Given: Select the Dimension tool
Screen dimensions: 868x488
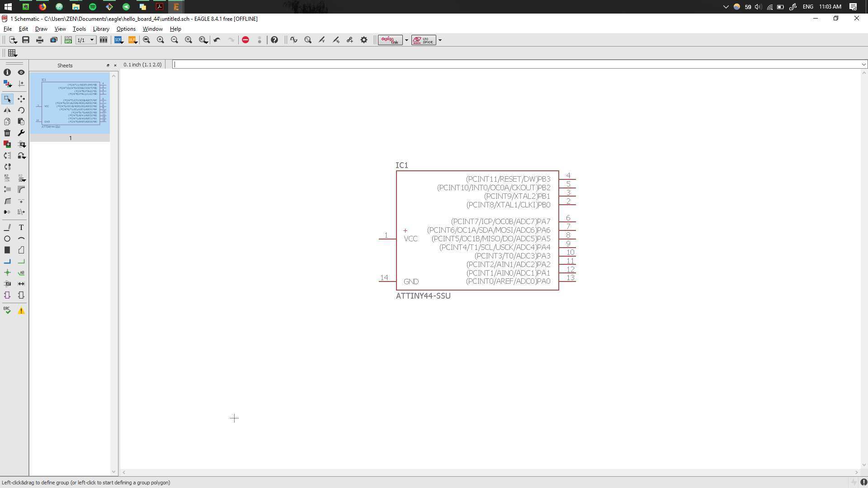Looking at the screenshot, I should [21, 284].
